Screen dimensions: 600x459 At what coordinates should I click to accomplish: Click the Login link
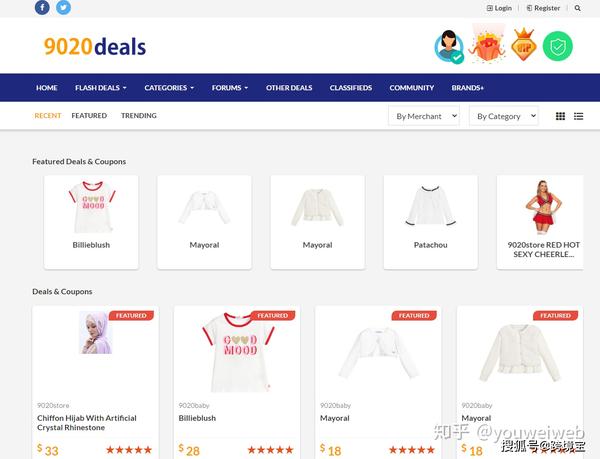499,8
